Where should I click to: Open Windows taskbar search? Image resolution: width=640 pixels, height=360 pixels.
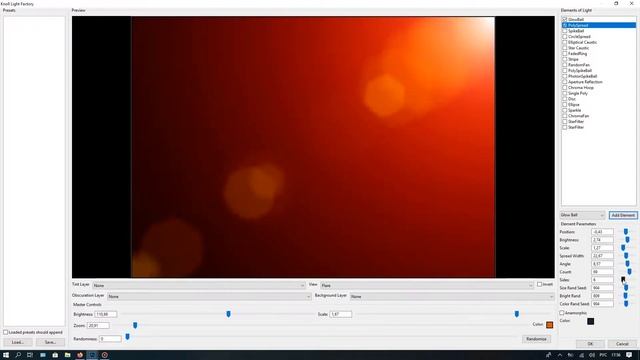coord(18,355)
